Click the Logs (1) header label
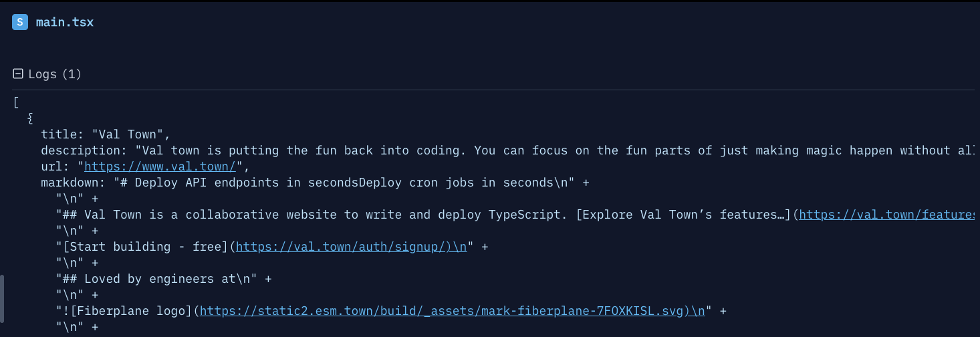 pyautogui.click(x=54, y=74)
